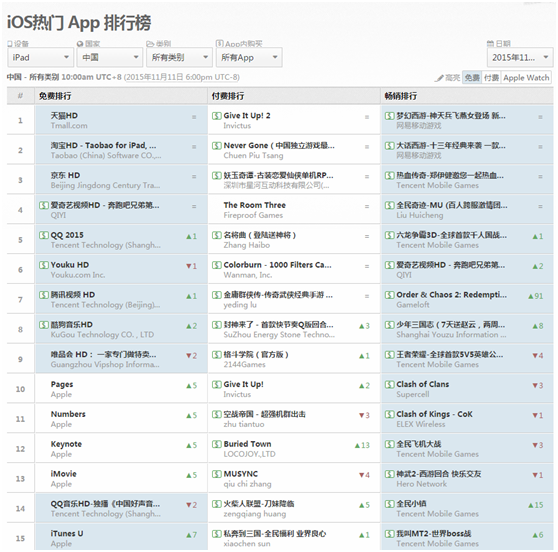Open the device dropdown showing iPad
The image size is (558, 552).
tap(40, 57)
